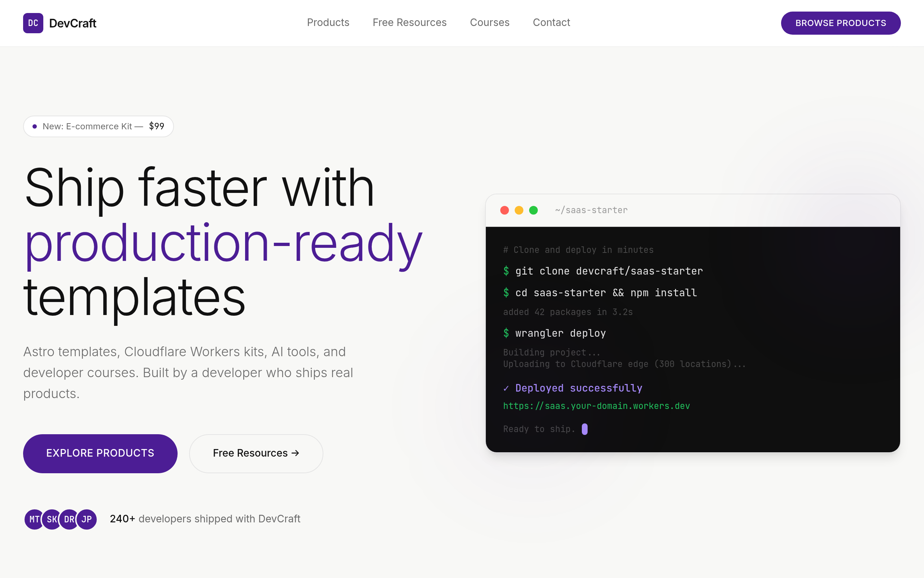Screen dimensions: 924x578
Task: Open the Free Resources nav item
Action: coord(409,22)
